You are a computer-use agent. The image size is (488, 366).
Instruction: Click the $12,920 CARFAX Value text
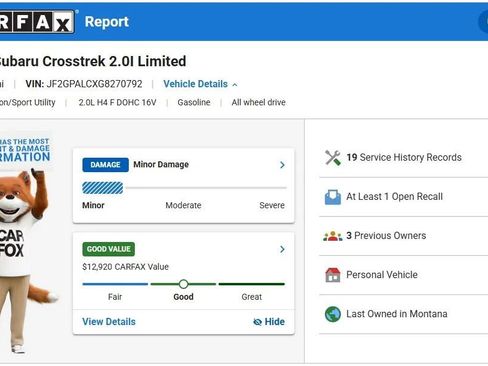click(x=125, y=267)
